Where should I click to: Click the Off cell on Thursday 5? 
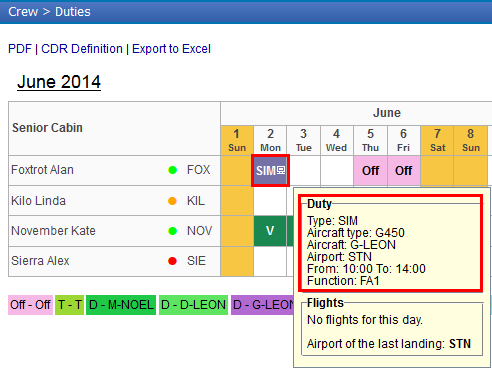pyautogui.click(x=371, y=171)
